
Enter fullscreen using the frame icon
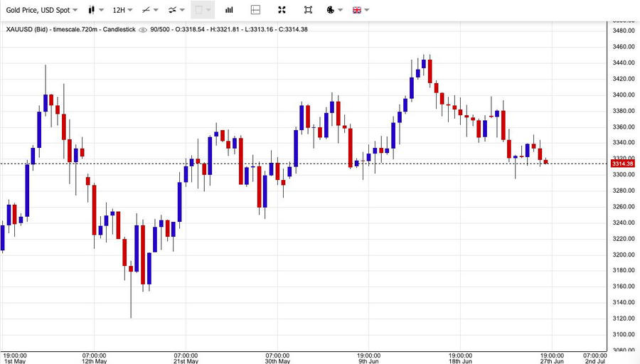click(x=308, y=10)
